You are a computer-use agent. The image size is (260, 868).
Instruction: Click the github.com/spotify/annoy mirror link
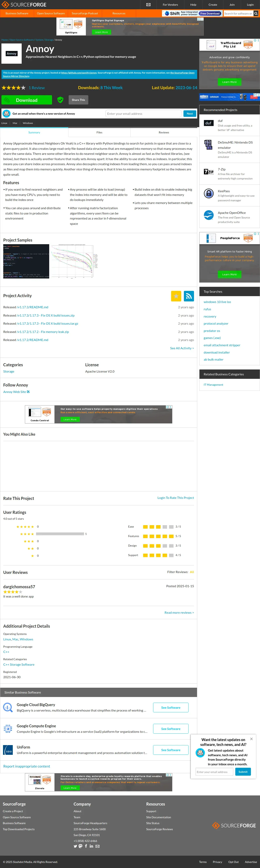pyautogui.click(x=79, y=72)
